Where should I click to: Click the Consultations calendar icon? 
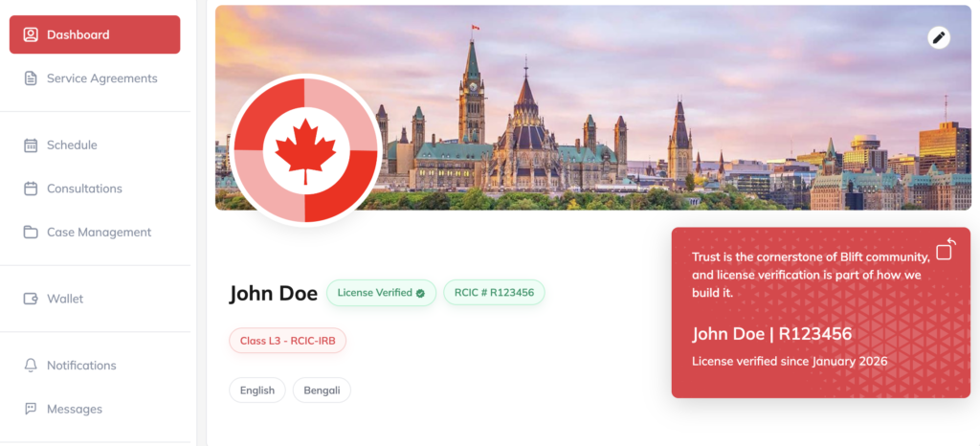pos(31,189)
